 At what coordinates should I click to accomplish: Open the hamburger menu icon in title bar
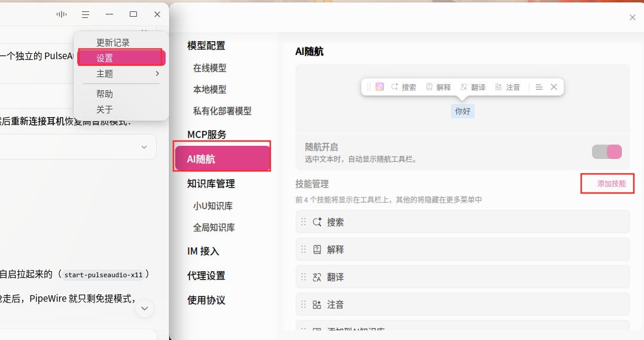(x=86, y=14)
